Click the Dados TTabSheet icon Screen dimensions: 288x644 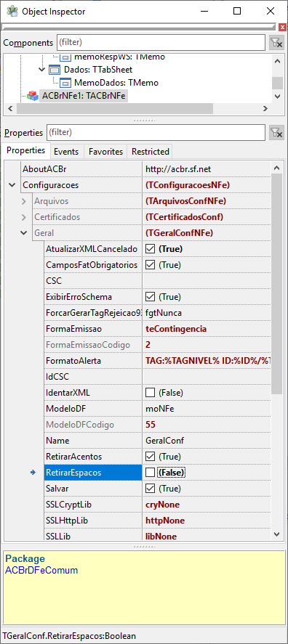click(55, 70)
